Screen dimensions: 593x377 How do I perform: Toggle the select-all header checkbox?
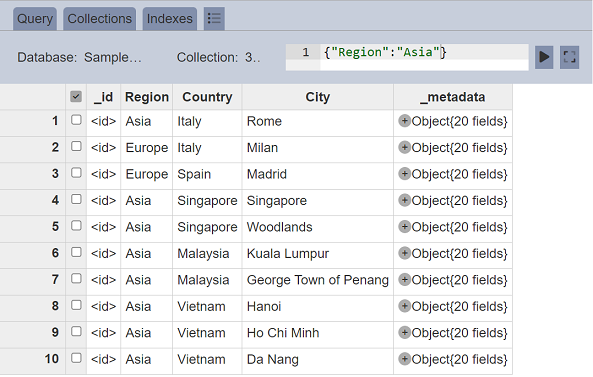(76, 97)
